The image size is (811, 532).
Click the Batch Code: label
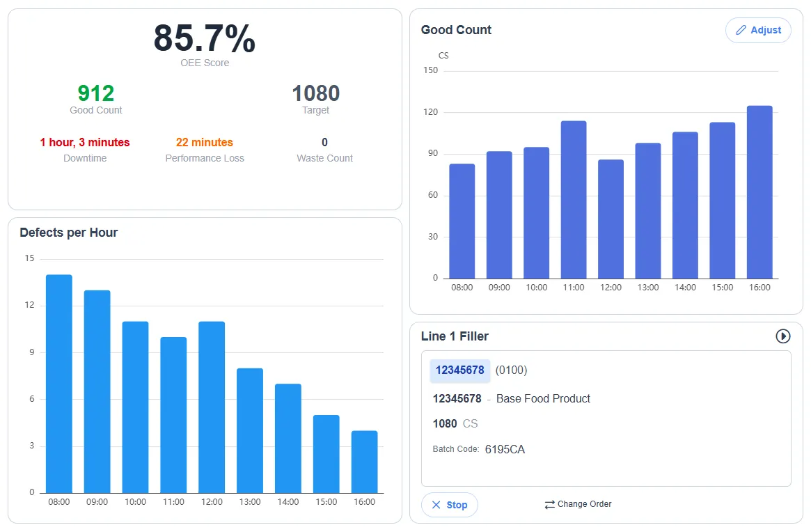[x=456, y=449]
